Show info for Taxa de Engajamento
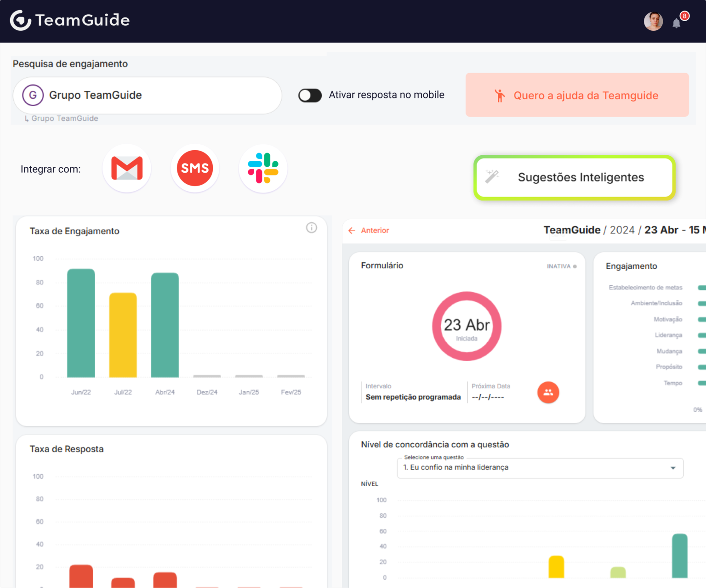The width and height of the screenshot is (706, 588). point(312,228)
